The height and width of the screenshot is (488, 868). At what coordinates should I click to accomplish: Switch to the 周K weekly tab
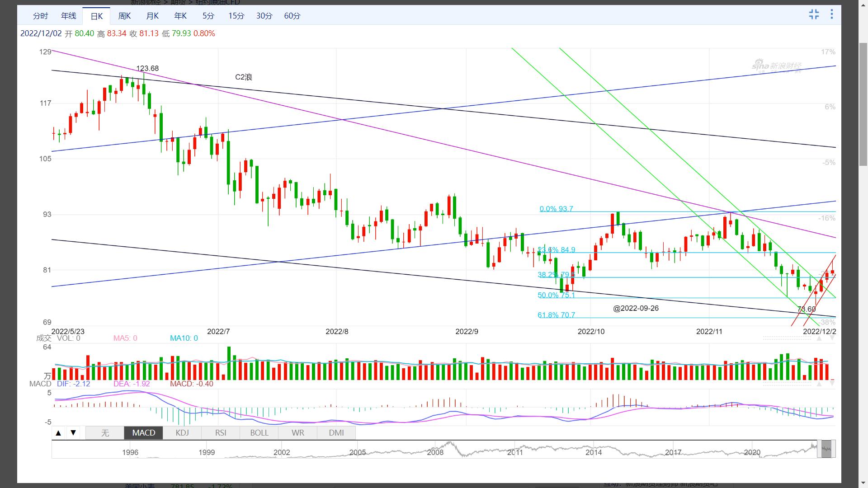[x=124, y=16]
